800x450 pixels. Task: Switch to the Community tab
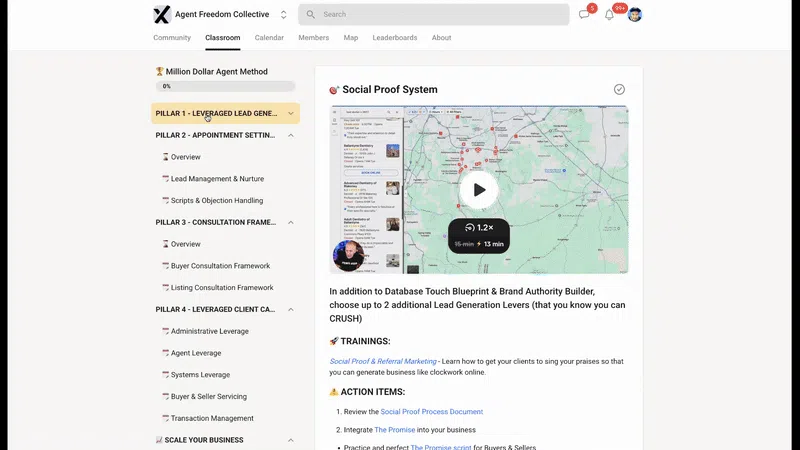[172, 38]
